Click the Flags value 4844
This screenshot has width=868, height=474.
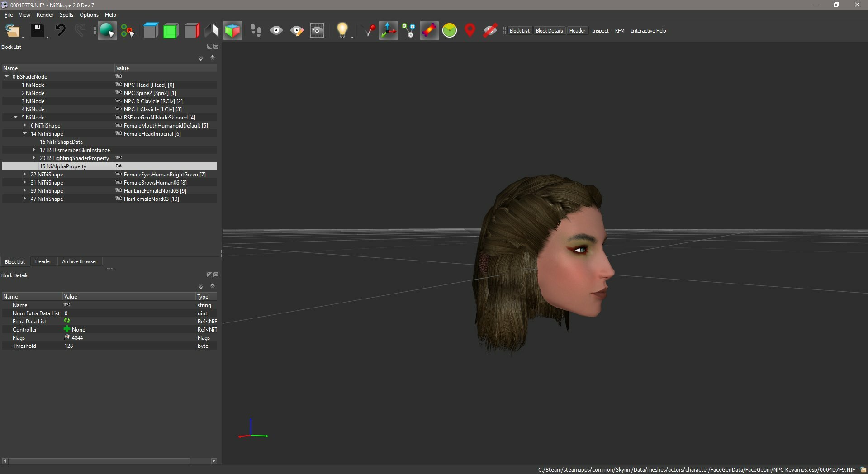tap(77, 338)
